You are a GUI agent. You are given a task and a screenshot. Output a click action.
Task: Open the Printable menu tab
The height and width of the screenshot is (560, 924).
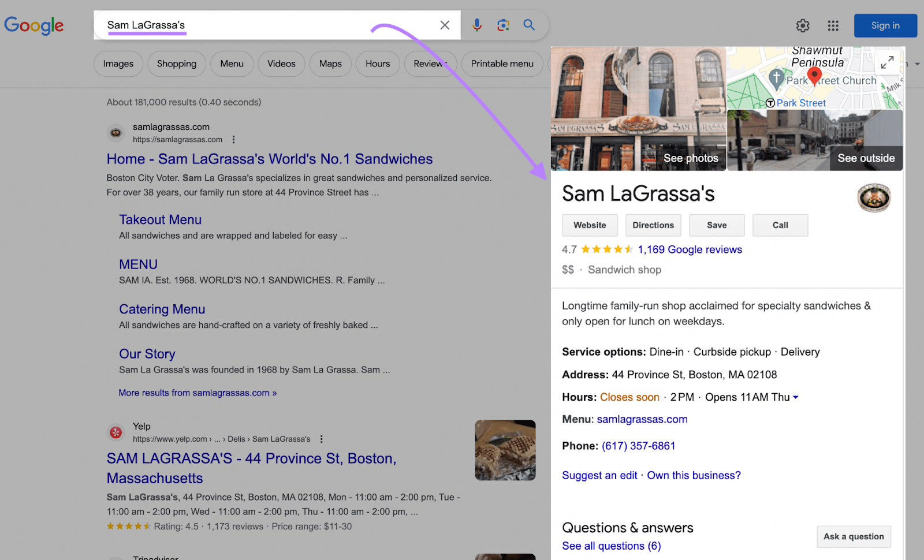(x=502, y=64)
